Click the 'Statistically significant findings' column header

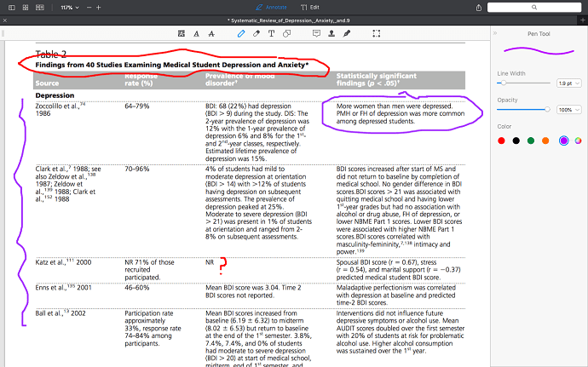tap(376, 79)
